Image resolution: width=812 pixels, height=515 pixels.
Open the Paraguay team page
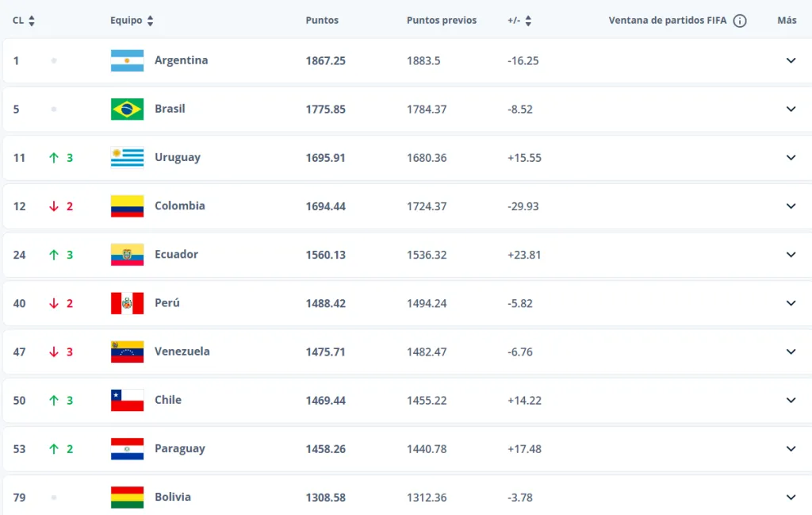[180, 448]
